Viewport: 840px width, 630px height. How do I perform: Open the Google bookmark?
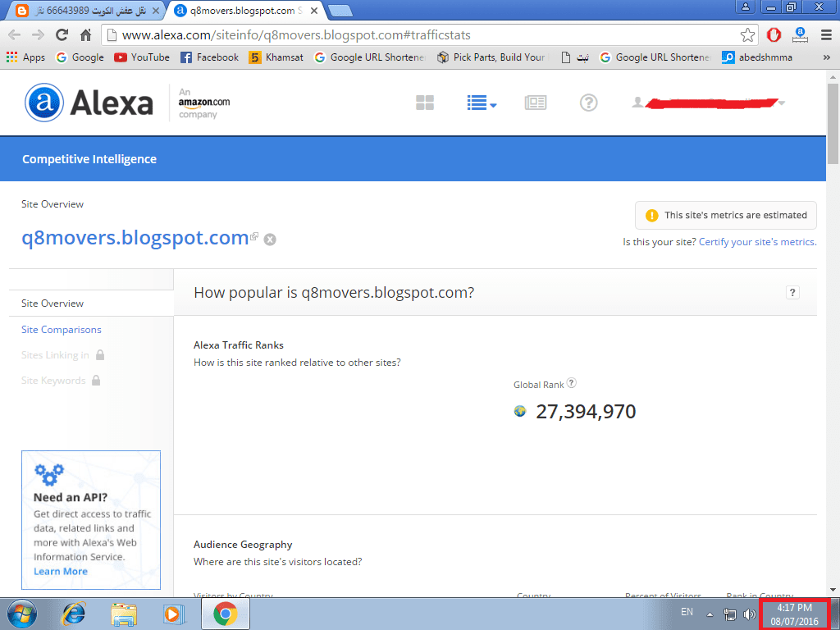click(x=80, y=57)
